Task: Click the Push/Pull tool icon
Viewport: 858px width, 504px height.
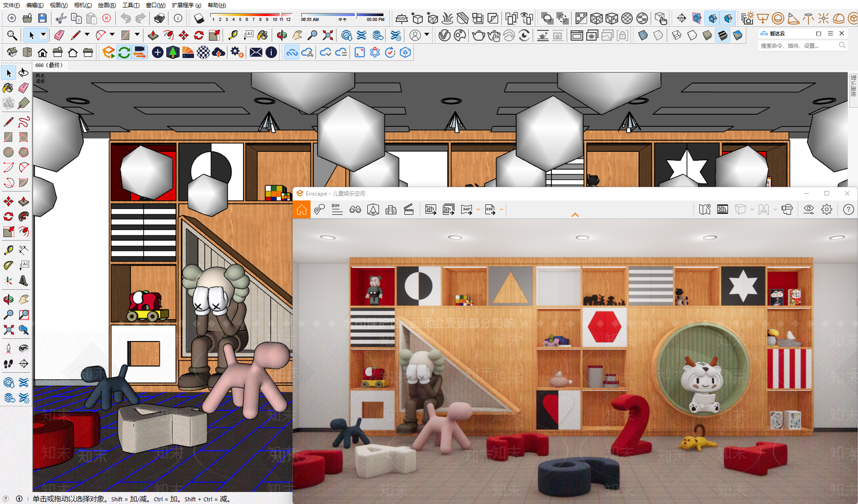Action: [x=153, y=35]
